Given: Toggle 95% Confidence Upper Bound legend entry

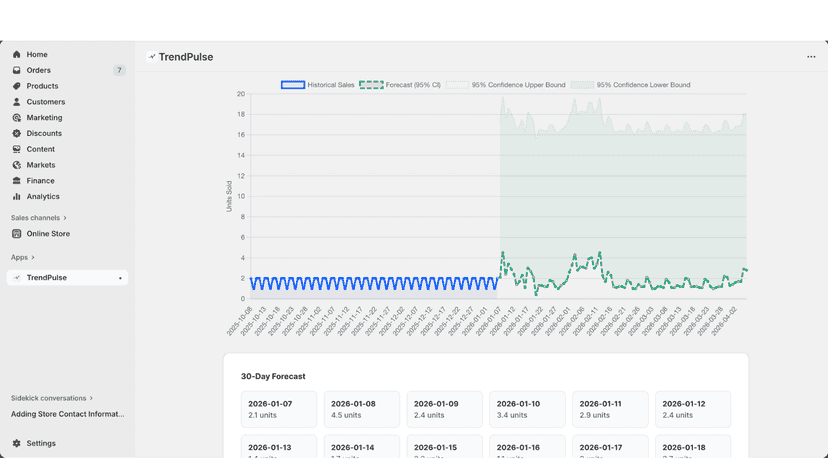Looking at the screenshot, I should tap(505, 85).
